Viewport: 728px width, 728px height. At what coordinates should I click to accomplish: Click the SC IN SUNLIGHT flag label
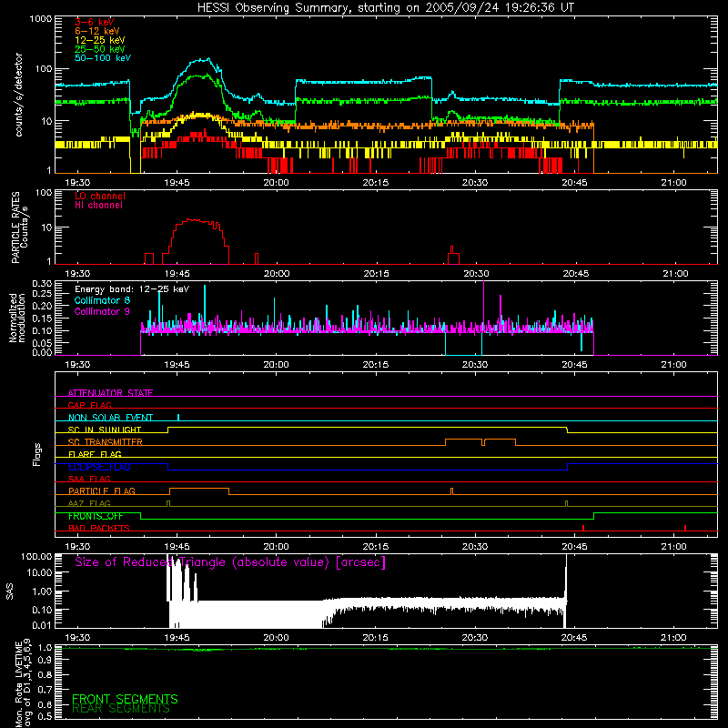[x=104, y=430]
